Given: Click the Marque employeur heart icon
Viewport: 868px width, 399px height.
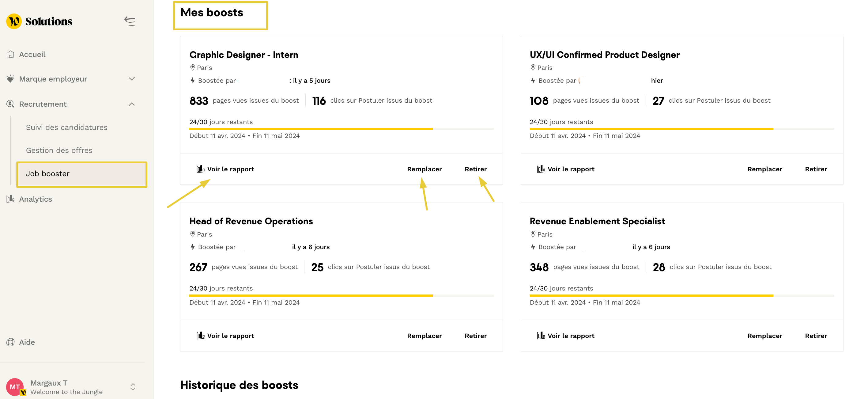Looking at the screenshot, I should pyautogui.click(x=10, y=79).
